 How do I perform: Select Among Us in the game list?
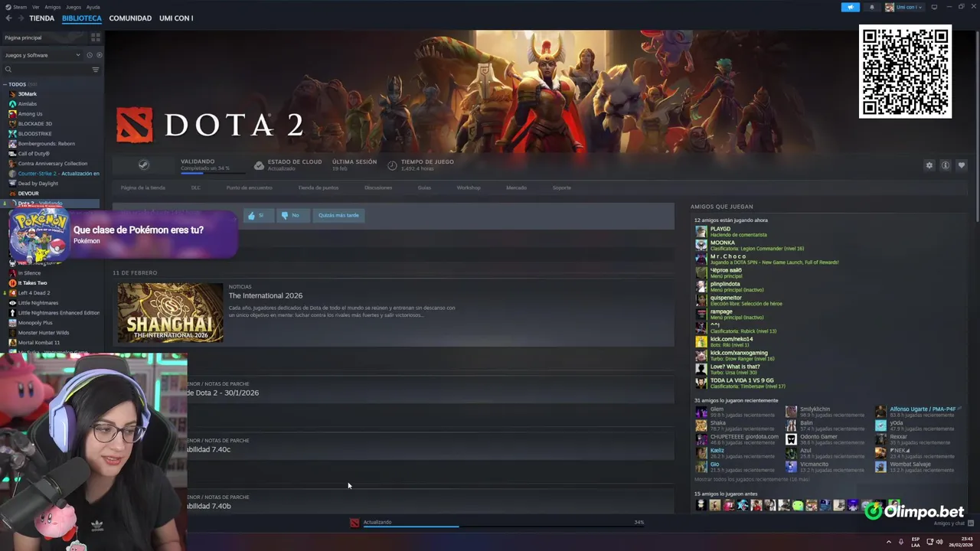pos(30,114)
